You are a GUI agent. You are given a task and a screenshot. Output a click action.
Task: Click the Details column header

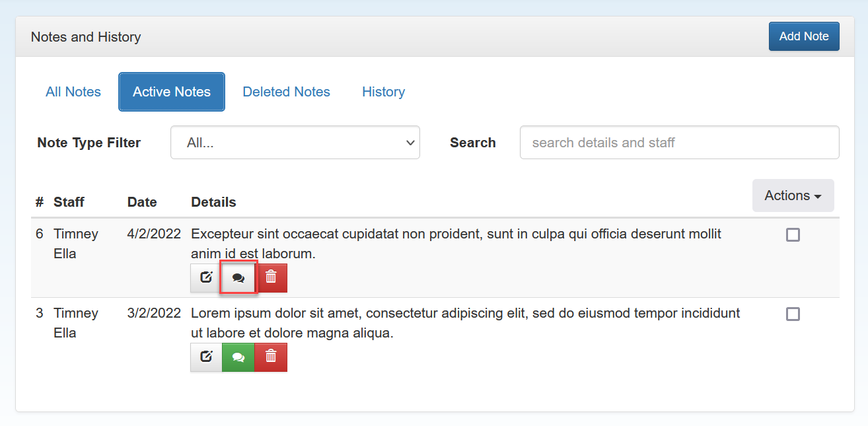click(213, 202)
